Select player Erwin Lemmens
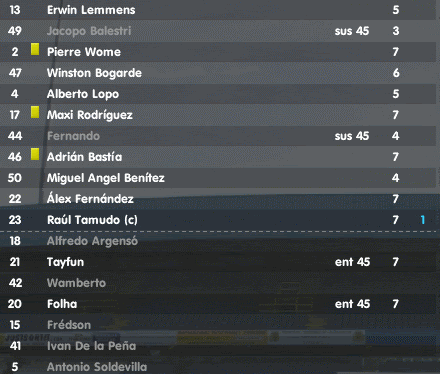This screenshot has width=440, height=374. tap(91, 10)
